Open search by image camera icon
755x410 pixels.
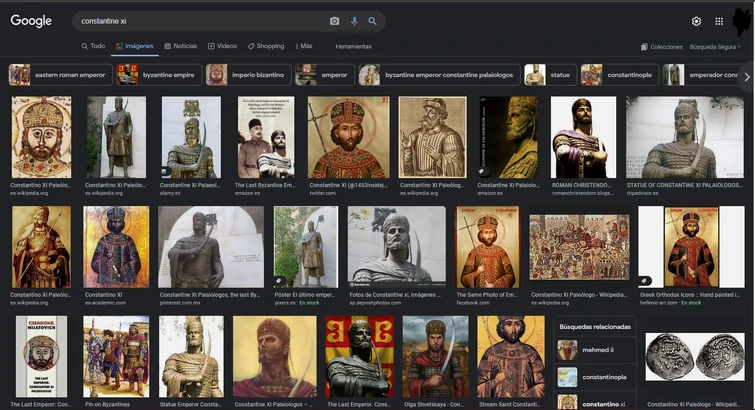tap(334, 21)
